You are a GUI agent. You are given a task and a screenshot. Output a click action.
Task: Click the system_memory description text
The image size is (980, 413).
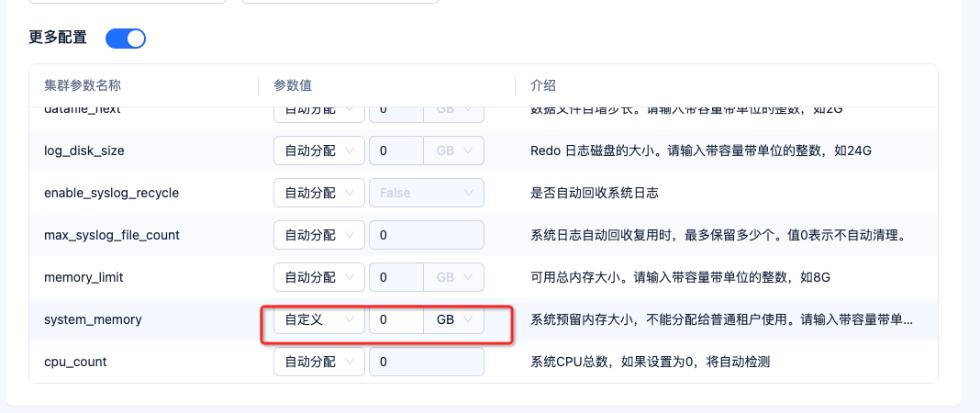[721, 320]
